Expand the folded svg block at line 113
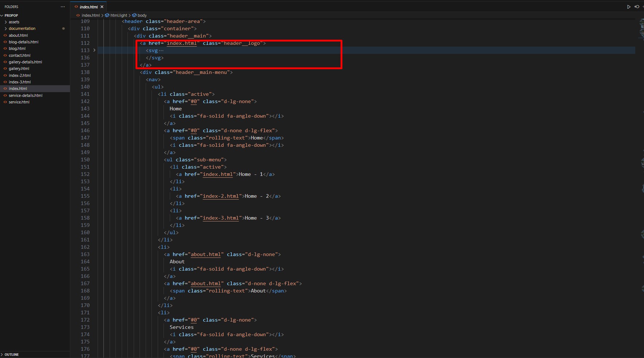Image resolution: width=644 pixels, height=358 pixels. [x=94, y=50]
